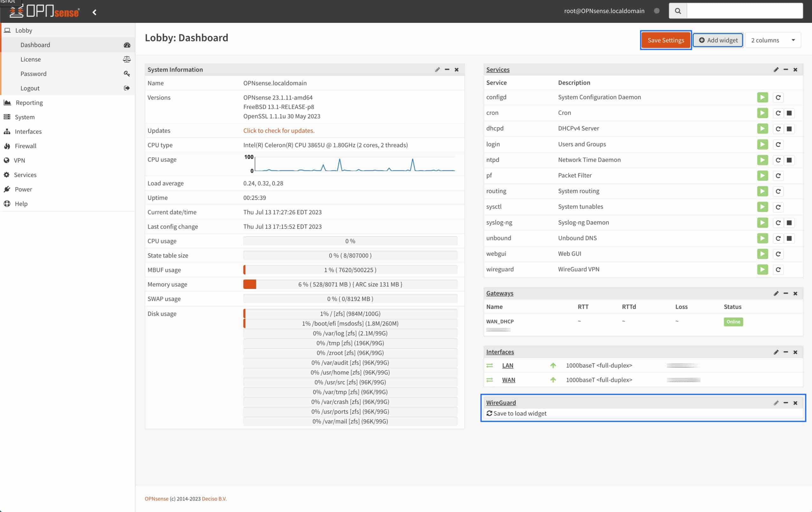The image size is (812, 512).
Task: Minimize the Services widget
Action: point(785,69)
